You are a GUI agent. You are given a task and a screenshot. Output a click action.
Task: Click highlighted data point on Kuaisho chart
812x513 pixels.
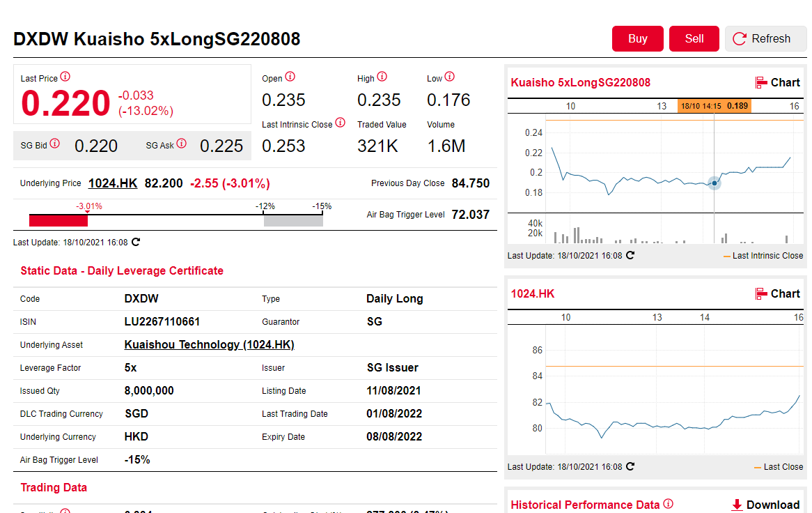(x=715, y=183)
